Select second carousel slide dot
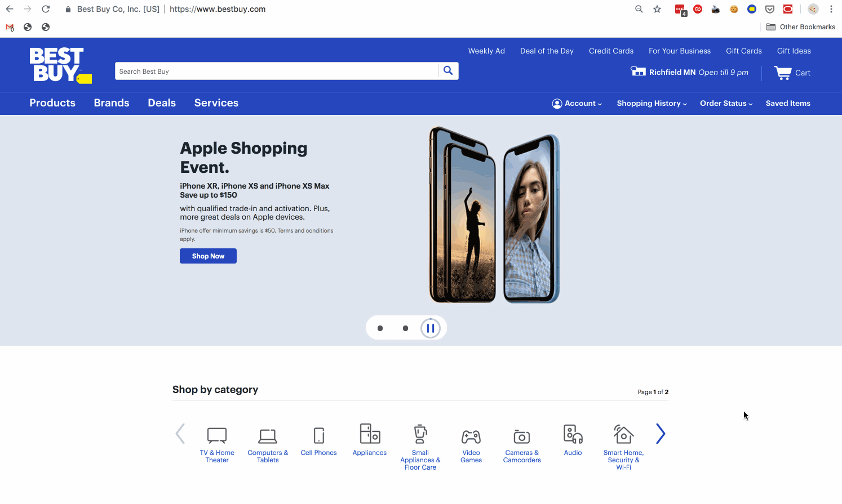 point(405,328)
